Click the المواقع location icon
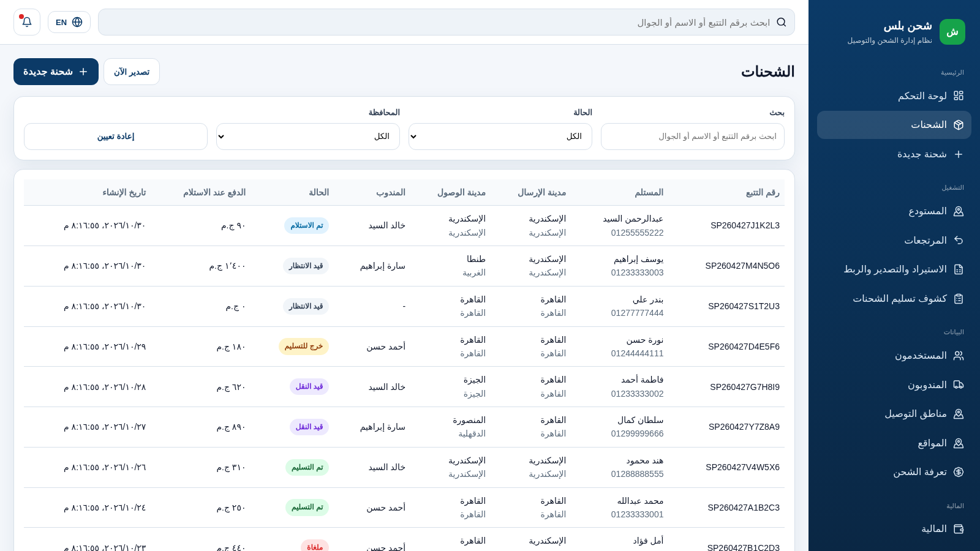Viewport: 980px width, 551px height. coord(959,443)
